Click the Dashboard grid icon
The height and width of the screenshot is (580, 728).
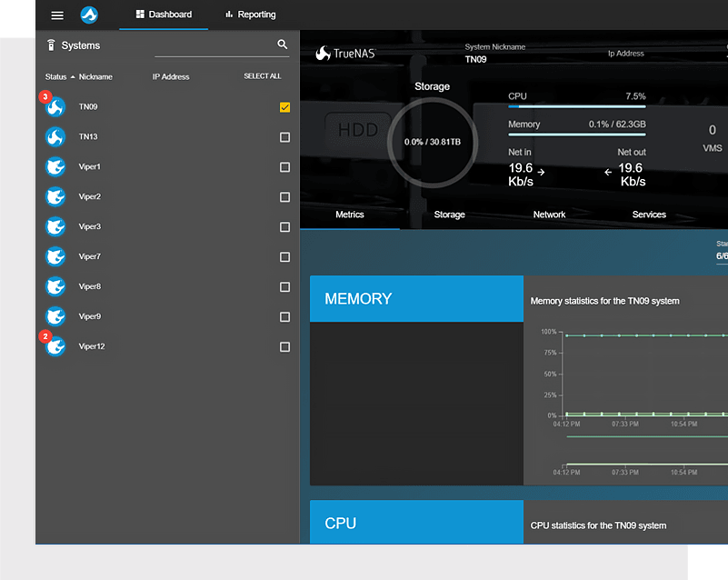click(140, 15)
